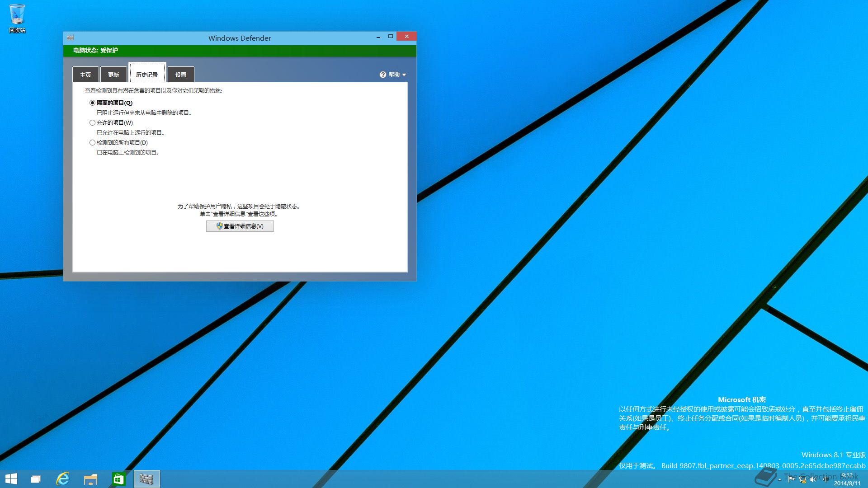The image size is (868, 488).
Task: Open the Recycle Bin (回收站) desktop icon
Action: [17, 18]
